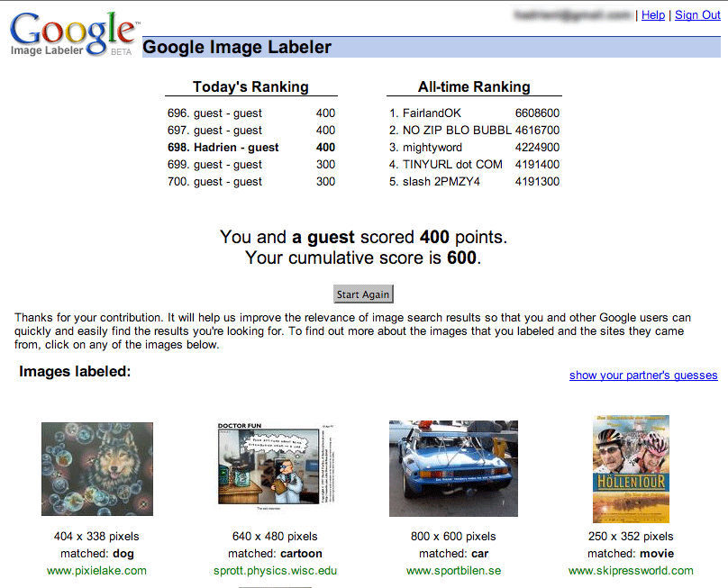Show your partner's guesses link

tap(643, 375)
